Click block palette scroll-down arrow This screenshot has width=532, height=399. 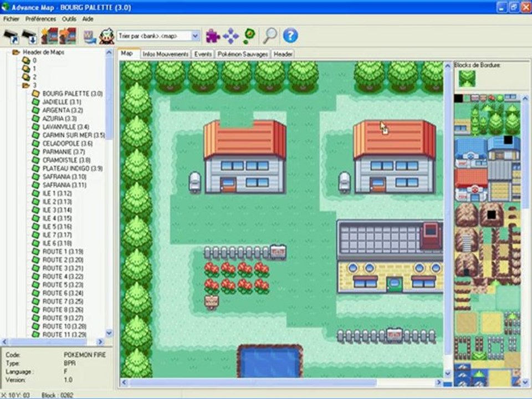click(525, 382)
